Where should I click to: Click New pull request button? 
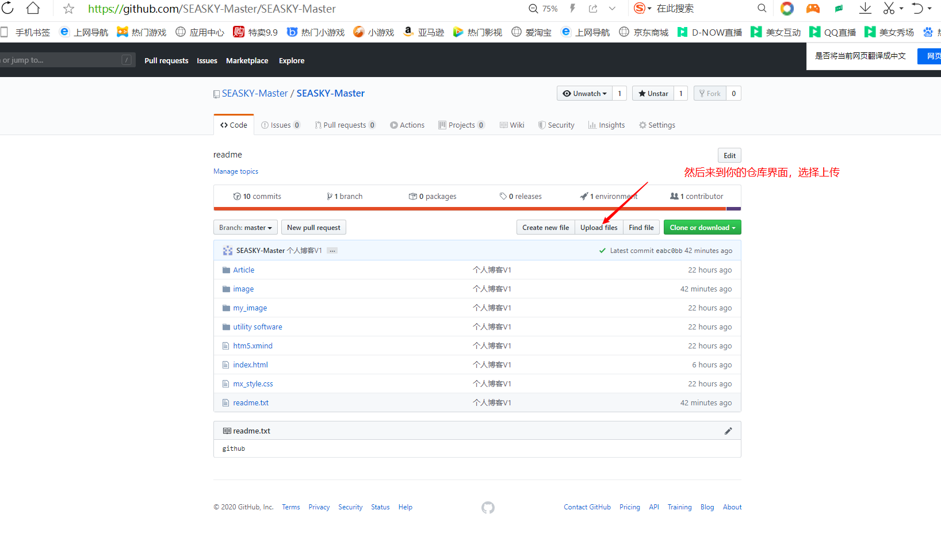tap(313, 228)
